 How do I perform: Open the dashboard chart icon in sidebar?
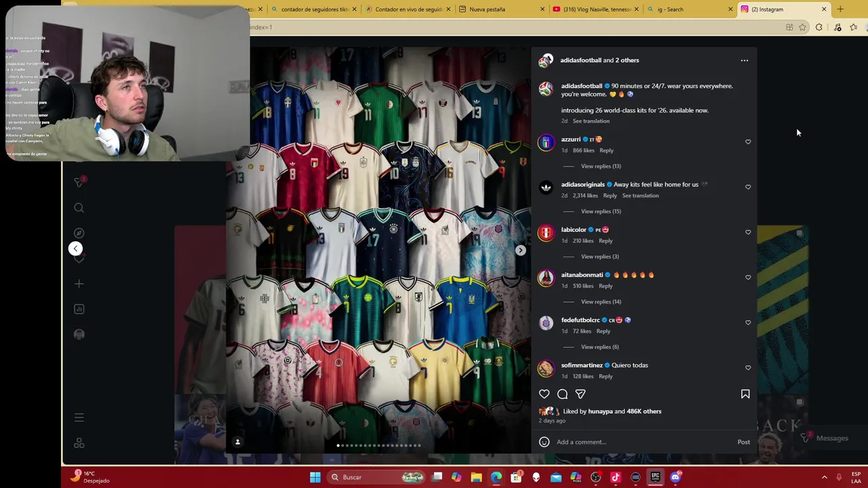(79, 309)
